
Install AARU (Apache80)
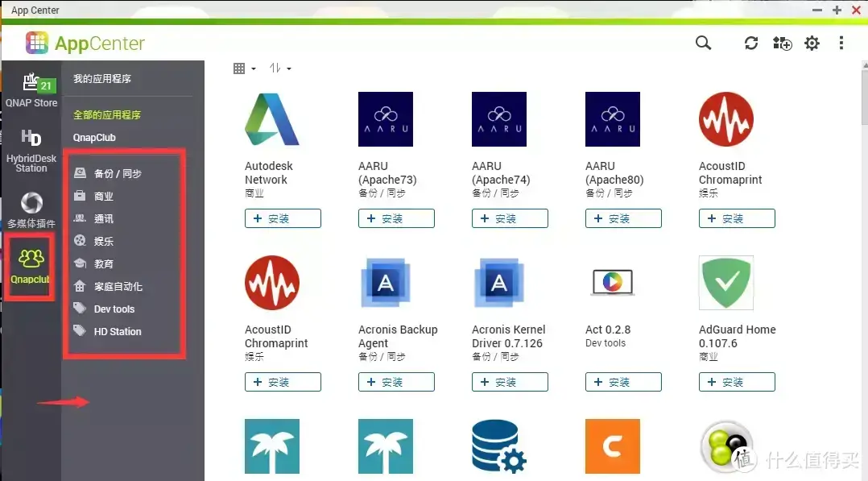tap(623, 218)
